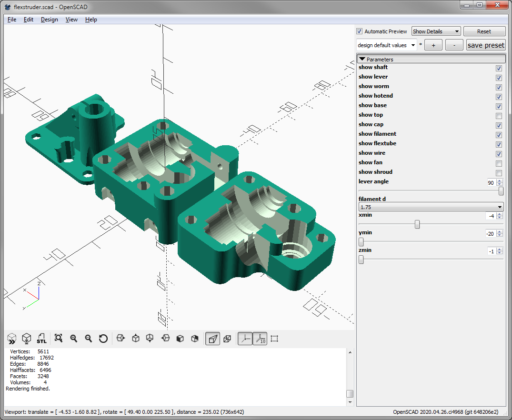Switch to perspective projection view
The image size is (512, 420).
click(x=212, y=339)
